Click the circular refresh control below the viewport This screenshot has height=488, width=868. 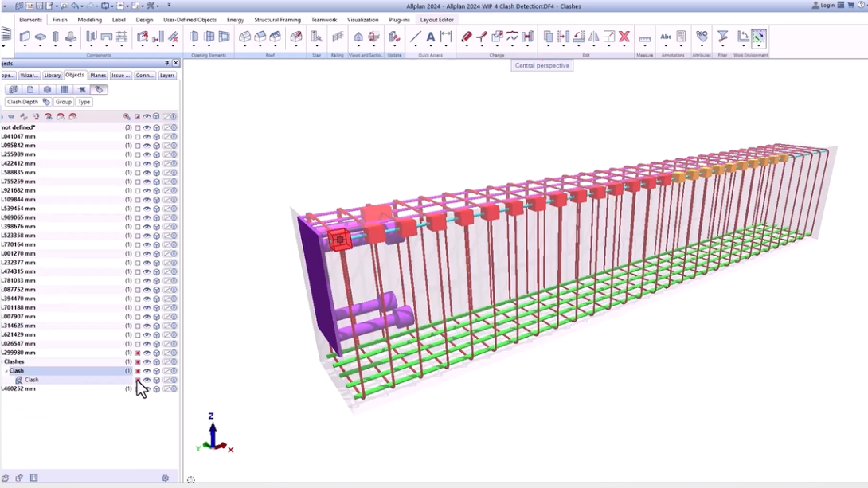(191, 479)
